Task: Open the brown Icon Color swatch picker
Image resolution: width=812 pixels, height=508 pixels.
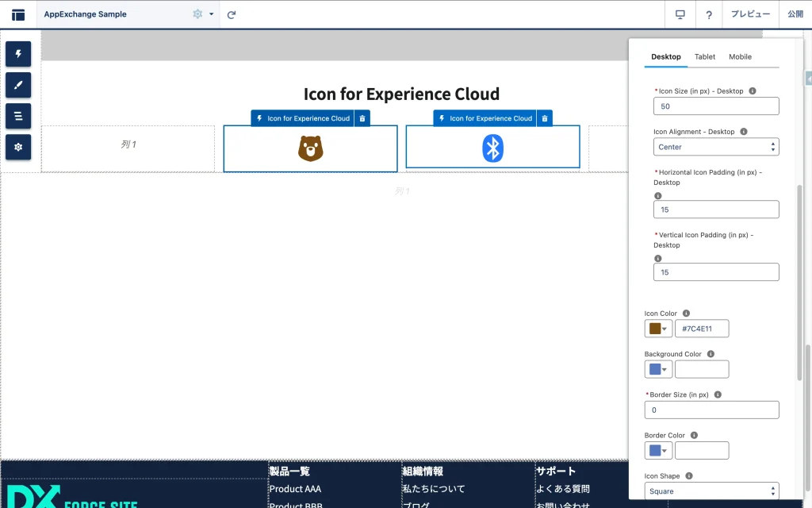Action: [x=658, y=329]
